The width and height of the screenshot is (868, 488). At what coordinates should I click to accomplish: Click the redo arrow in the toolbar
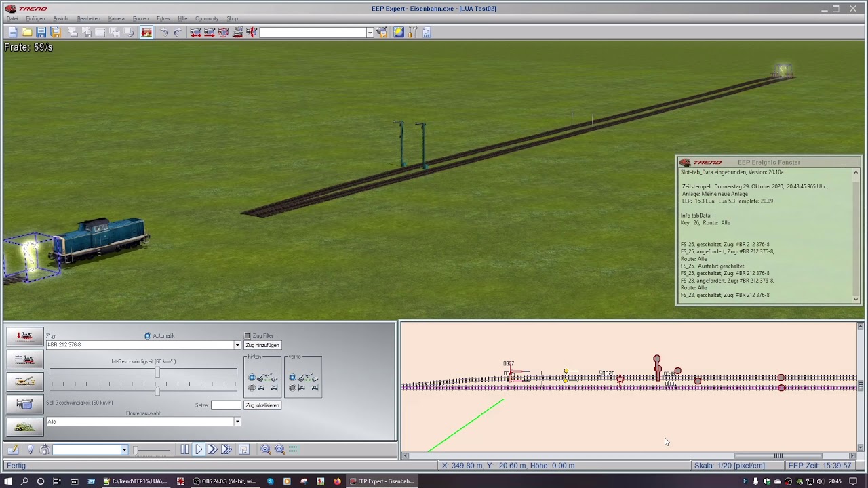tap(178, 32)
